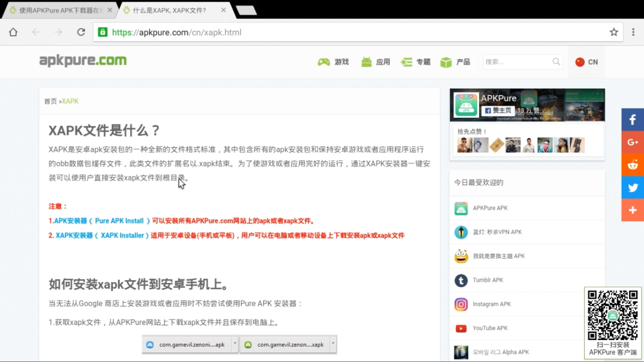This screenshot has height=362, width=644.
Task: Click the APKPure Facebook page logo
Action: click(466, 105)
